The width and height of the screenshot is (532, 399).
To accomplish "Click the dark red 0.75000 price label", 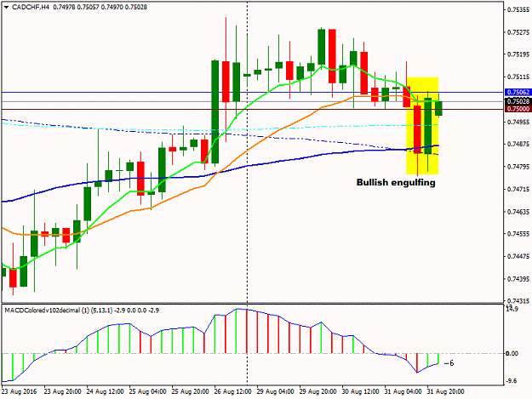I will point(518,109).
